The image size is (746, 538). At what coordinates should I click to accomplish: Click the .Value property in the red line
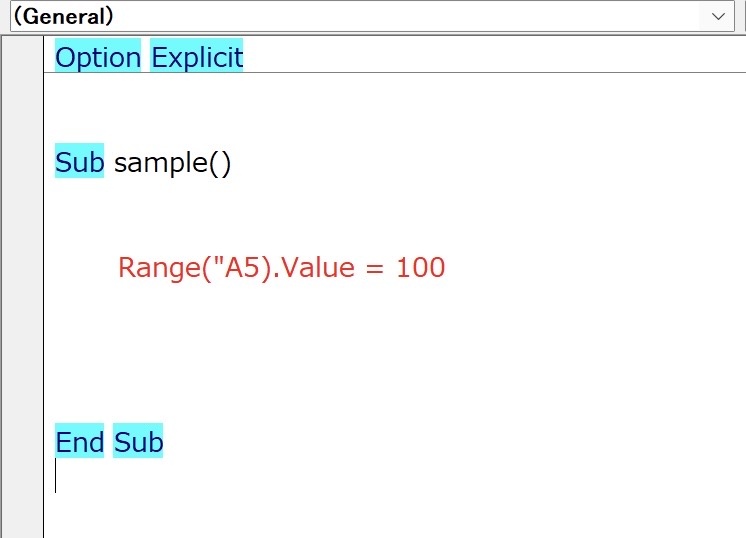[315, 267]
